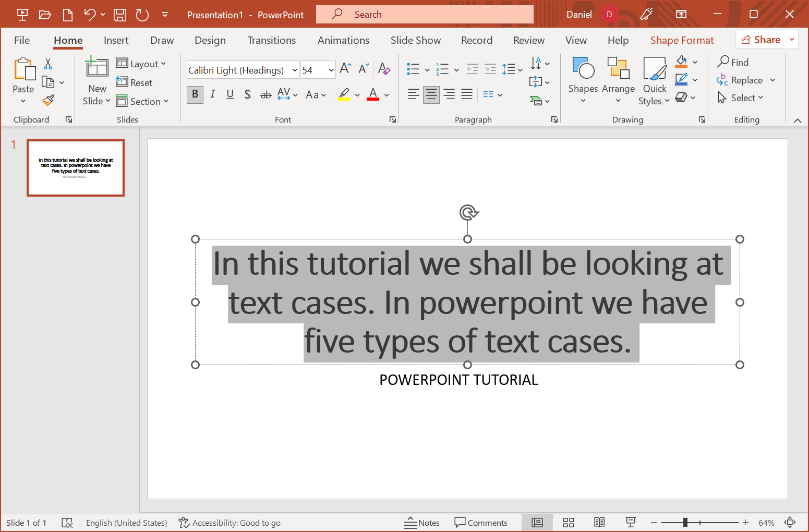Open the Shape Format tab
Viewport: 809px width, 532px height.
coord(682,40)
